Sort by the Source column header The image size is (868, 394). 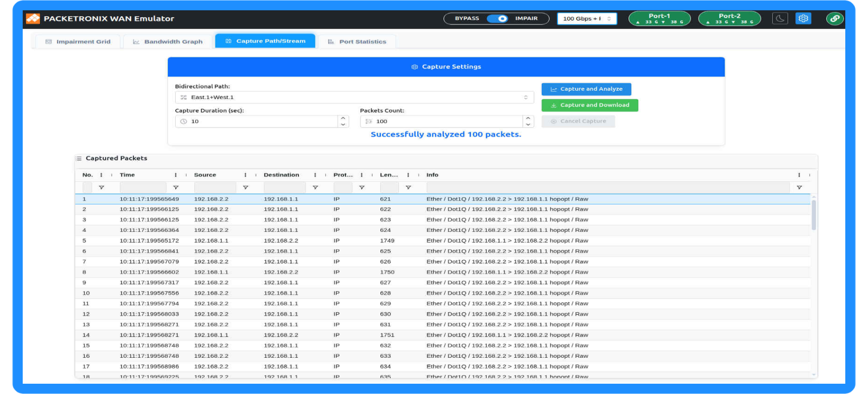(x=205, y=175)
